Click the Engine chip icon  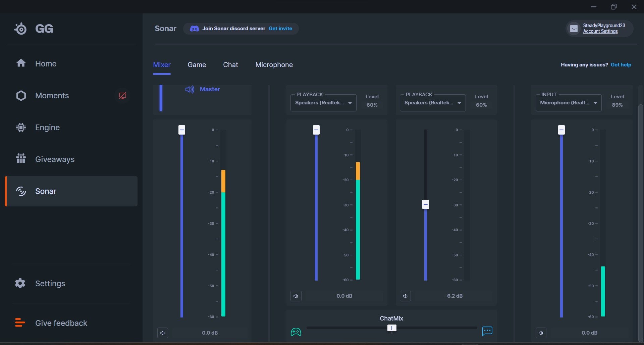click(21, 128)
